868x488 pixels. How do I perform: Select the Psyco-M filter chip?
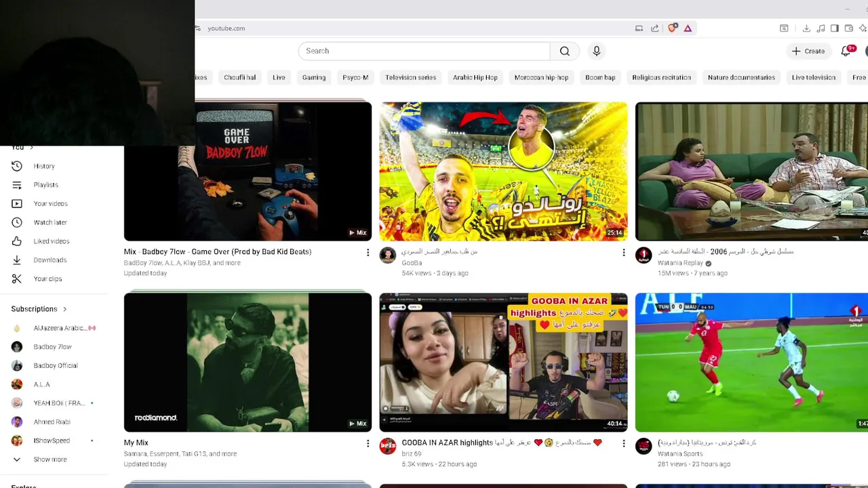click(x=355, y=77)
